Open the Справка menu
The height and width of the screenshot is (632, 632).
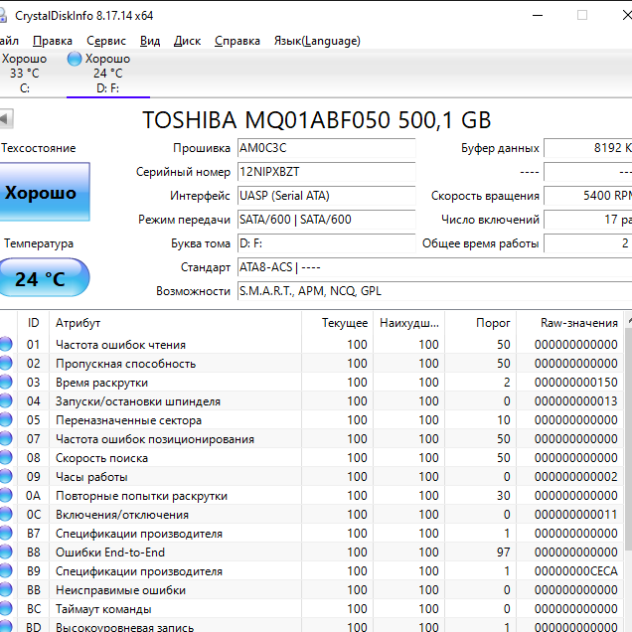tap(237, 41)
